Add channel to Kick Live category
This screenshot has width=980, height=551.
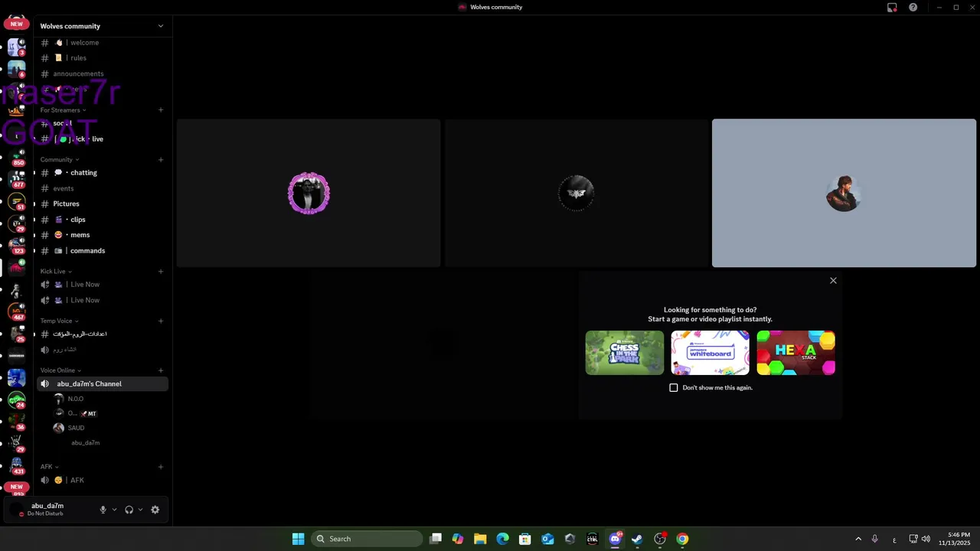point(161,271)
